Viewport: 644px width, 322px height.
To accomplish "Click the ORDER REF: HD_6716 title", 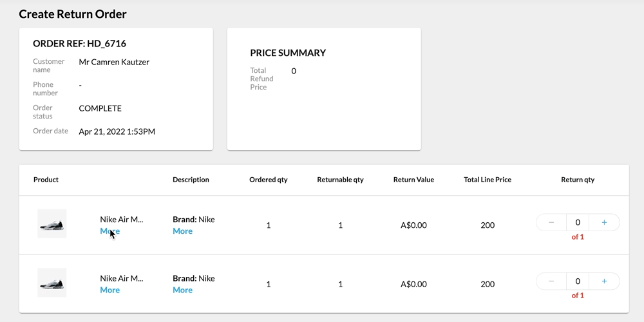I will click(79, 44).
